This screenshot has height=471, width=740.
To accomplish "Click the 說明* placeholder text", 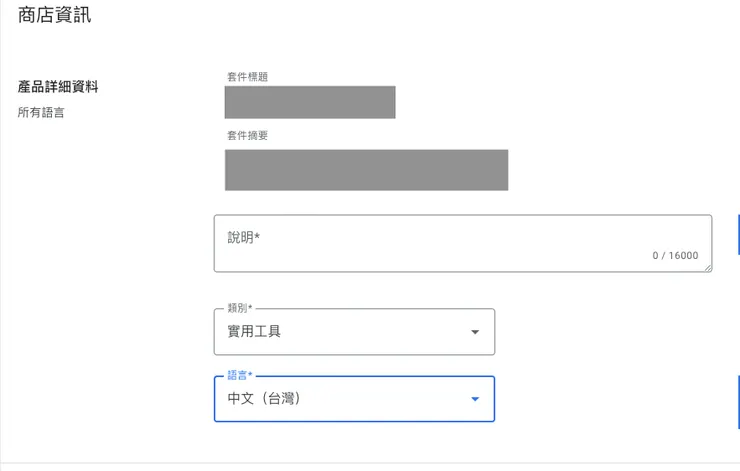I will click(x=243, y=238).
